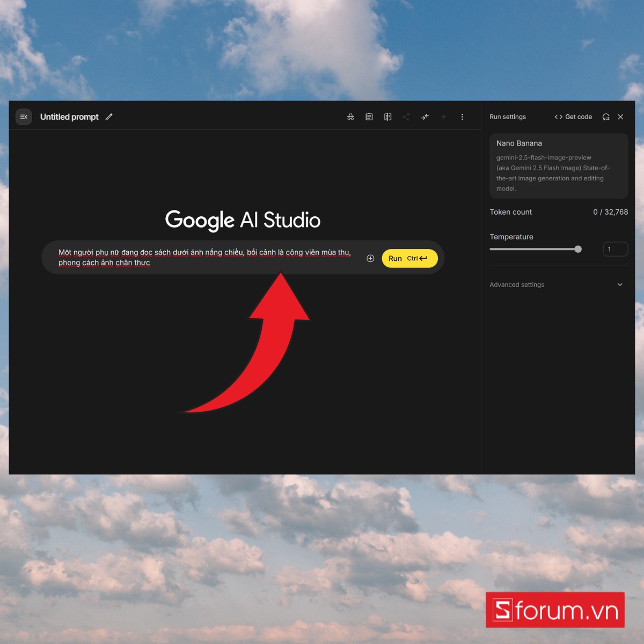Click the Temperature value input box
The width and height of the screenshot is (644, 644).
click(615, 249)
